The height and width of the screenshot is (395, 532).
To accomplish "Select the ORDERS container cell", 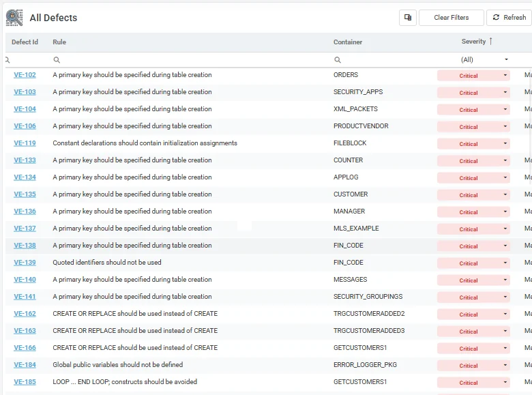I will (x=346, y=75).
